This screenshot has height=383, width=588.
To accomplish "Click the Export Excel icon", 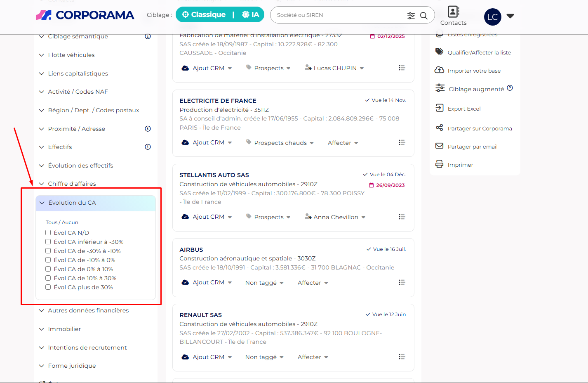I will pos(440,108).
